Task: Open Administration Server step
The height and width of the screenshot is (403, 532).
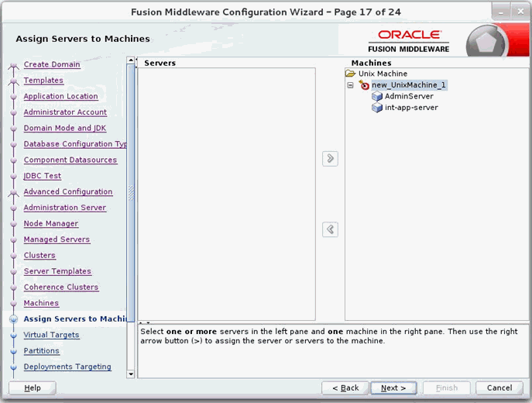Action: [x=65, y=208]
